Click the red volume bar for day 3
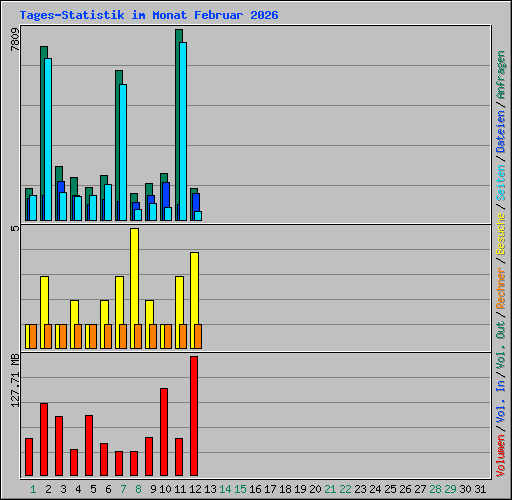The image size is (512, 500). click(x=59, y=446)
